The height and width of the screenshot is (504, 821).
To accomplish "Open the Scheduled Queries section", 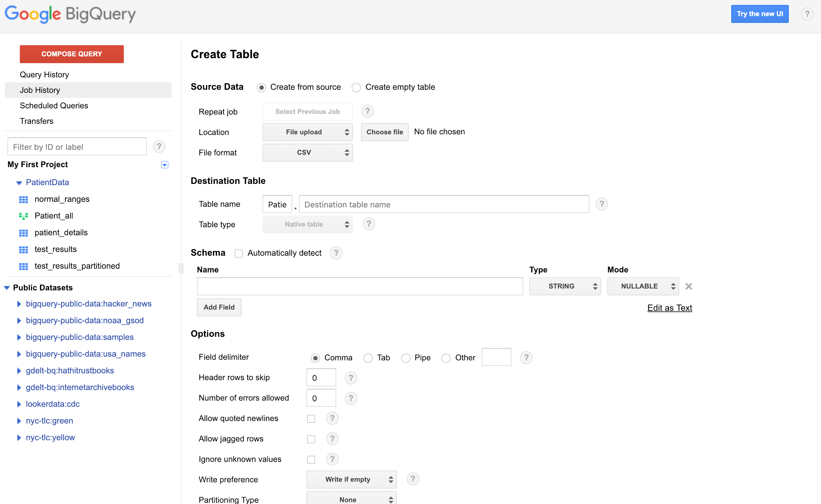I will 54,105.
